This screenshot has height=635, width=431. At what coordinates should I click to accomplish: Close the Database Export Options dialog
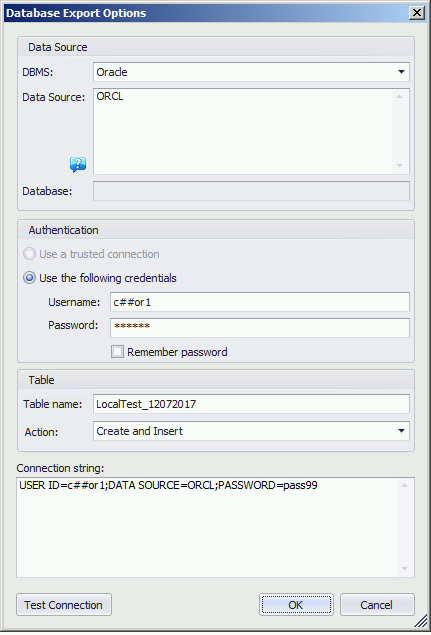click(x=417, y=13)
